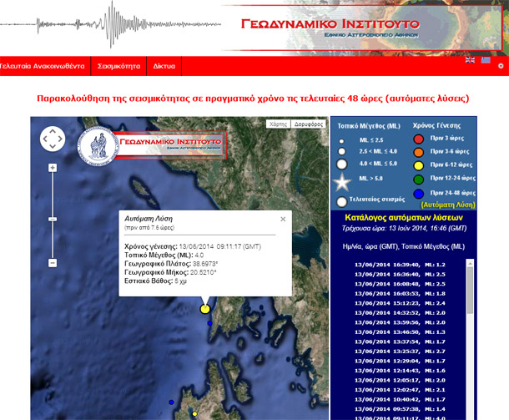Image resolution: width=509 pixels, height=420 pixels.
Task: Select catalog entry 13:46:50 ML 1.3
Action: click(400, 332)
